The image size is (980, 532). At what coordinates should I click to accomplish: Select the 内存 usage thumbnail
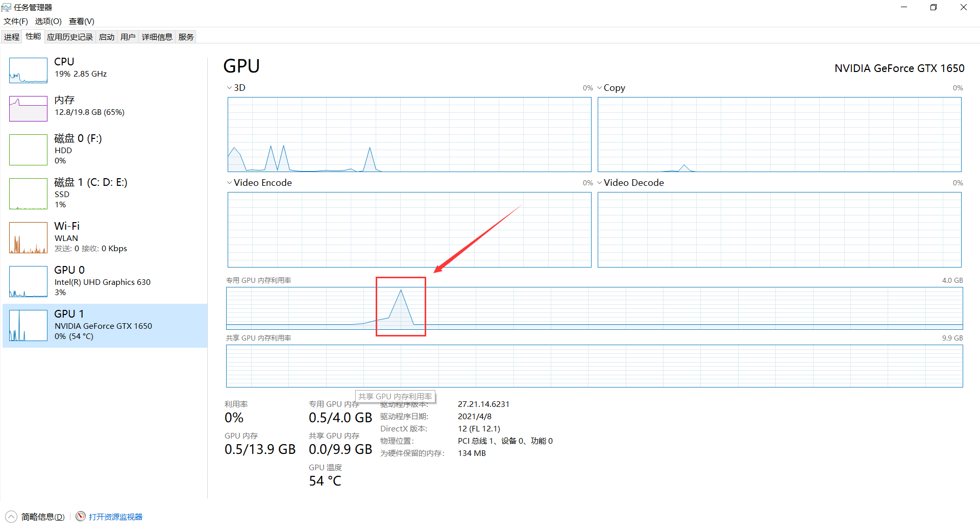(x=28, y=109)
